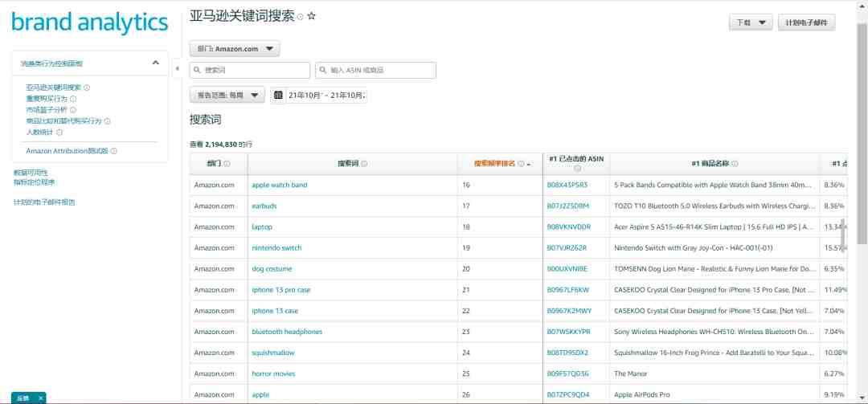Click the calendar icon next to the date range
The width and height of the screenshot is (868, 404).
[x=278, y=96]
